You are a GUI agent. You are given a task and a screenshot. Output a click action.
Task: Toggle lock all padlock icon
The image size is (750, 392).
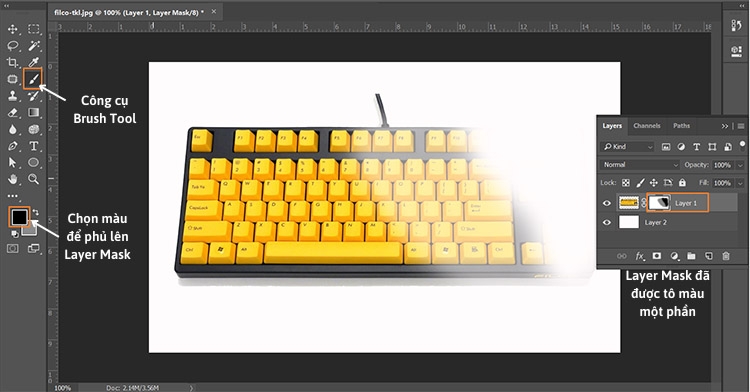coord(682,183)
